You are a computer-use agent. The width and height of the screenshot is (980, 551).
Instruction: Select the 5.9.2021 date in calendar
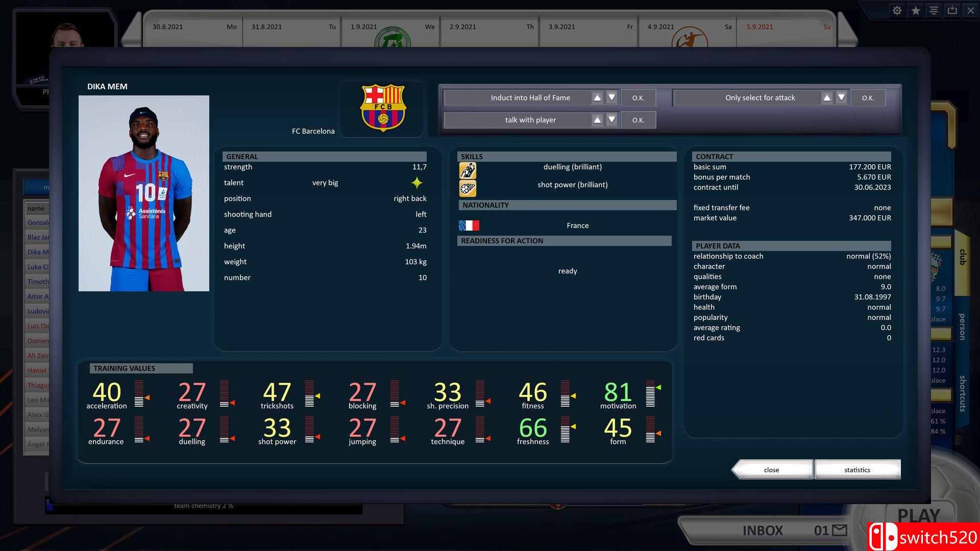759,27
